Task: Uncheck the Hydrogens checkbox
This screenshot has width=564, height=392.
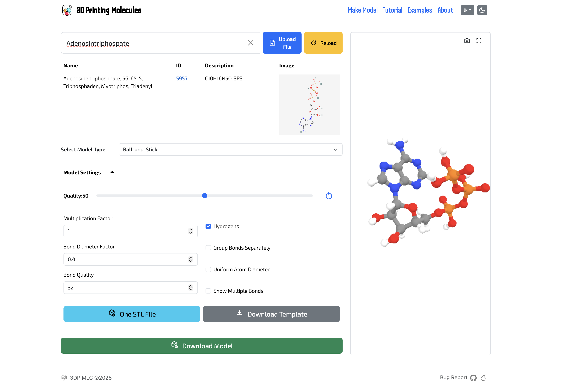Action: (x=208, y=226)
